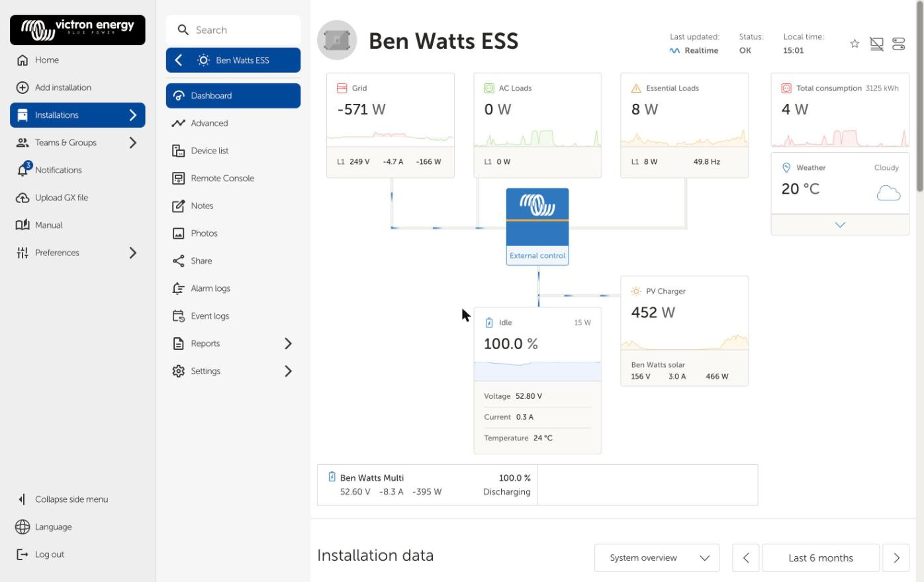Favorite installation with star icon

(855, 44)
